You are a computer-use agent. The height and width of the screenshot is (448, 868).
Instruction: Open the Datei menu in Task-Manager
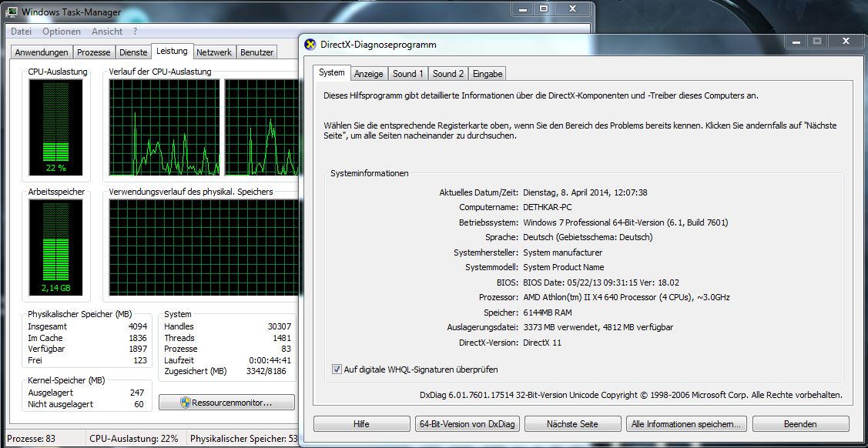(x=21, y=32)
